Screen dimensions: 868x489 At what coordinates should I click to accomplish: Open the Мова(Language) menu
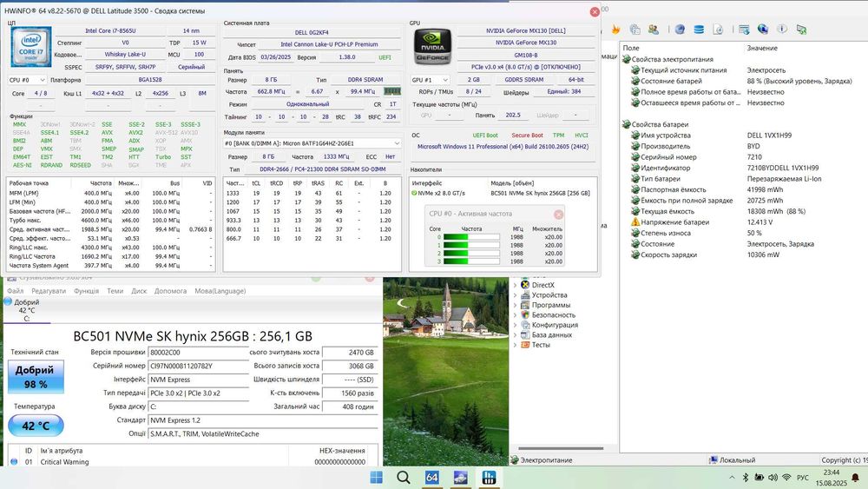coord(220,291)
